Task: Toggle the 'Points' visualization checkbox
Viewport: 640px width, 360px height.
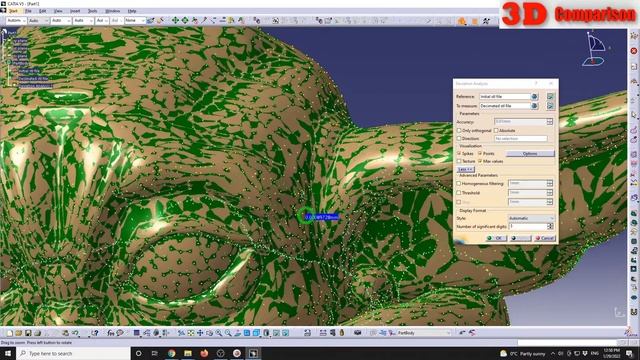Action: point(480,153)
